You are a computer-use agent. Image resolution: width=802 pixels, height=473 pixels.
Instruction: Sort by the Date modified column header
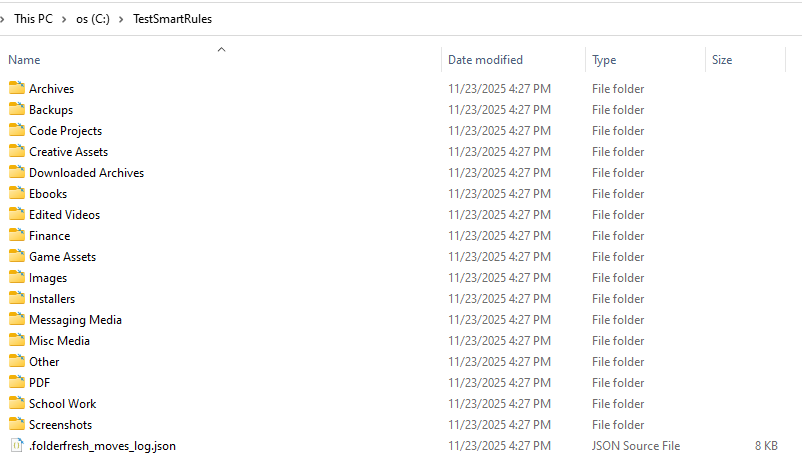coord(485,60)
